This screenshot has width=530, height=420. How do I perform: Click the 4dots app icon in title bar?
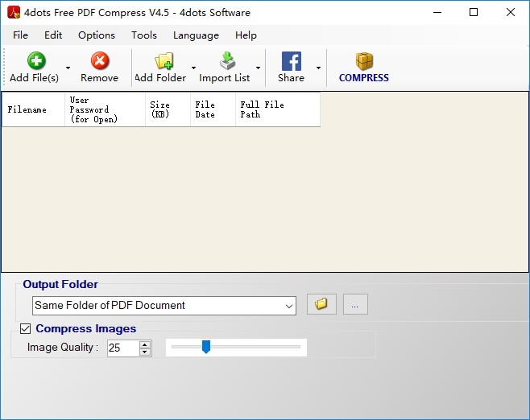(14, 13)
